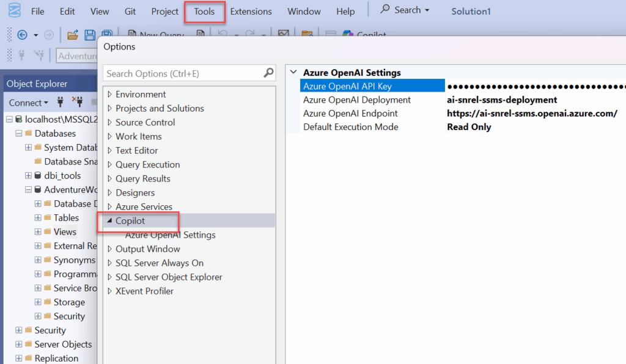Click the Navigate Forward arrow icon
The height and width of the screenshot is (364, 626).
tap(49, 35)
